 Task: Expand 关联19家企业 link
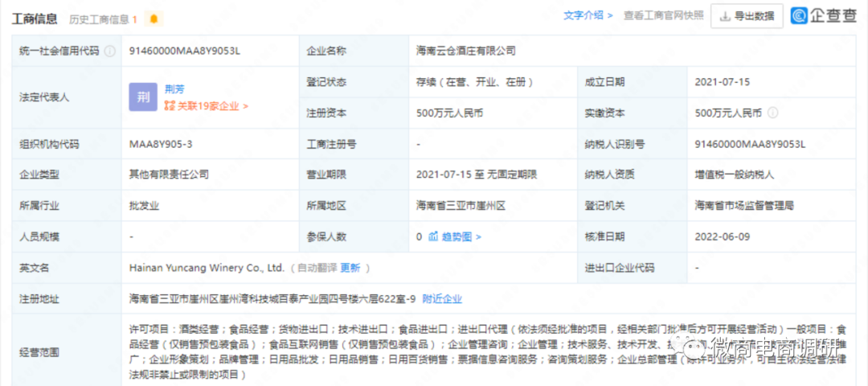[x=207, y=106]
